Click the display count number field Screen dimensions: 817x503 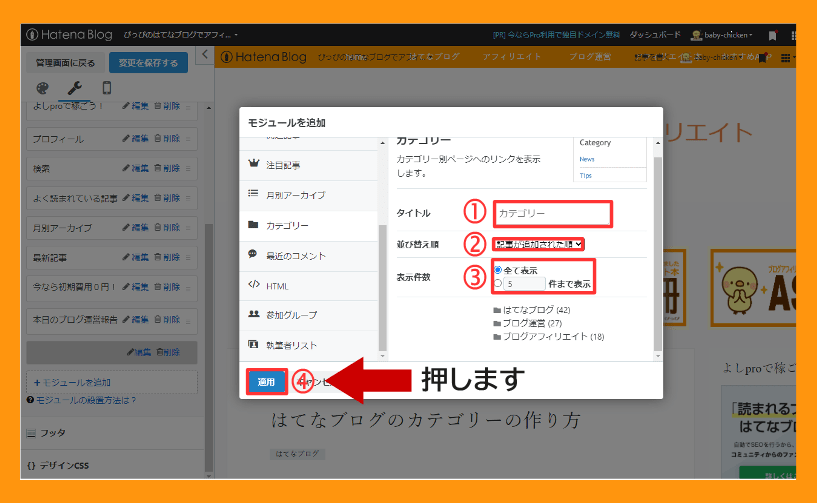pyautogui.click(x=525, y=284)
